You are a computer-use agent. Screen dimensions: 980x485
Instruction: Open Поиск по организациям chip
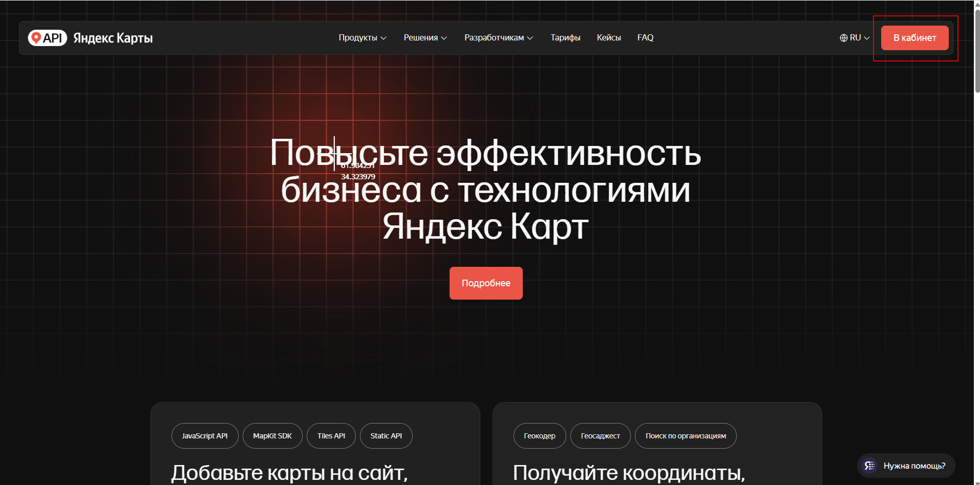[x=686, y=436]
